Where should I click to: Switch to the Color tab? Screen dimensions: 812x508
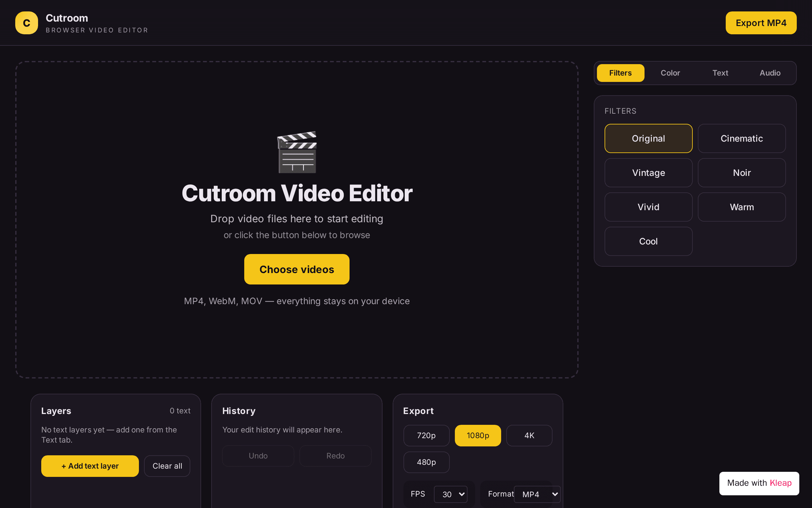(x=670, y=73)
